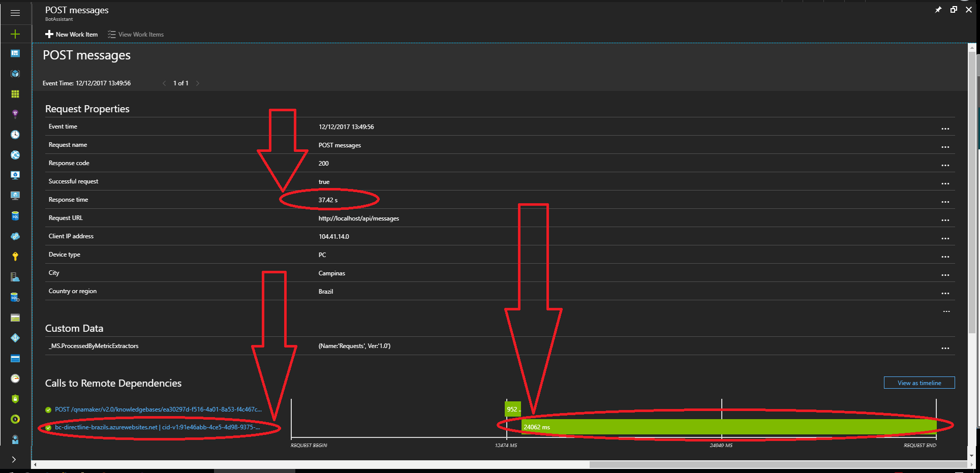The height and width of the screenshot is (473, 980).
Task: Open the portal hamburger menu
Action: point(15,13)
